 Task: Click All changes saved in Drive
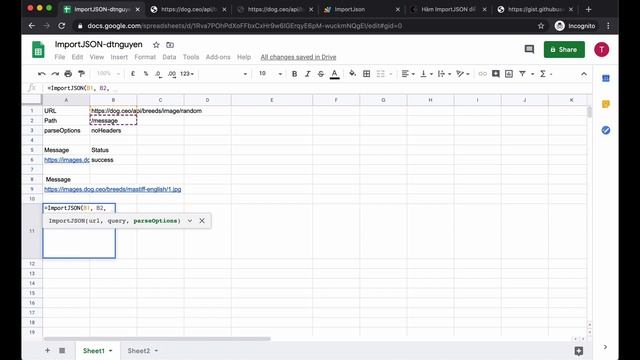pos(298,57)
